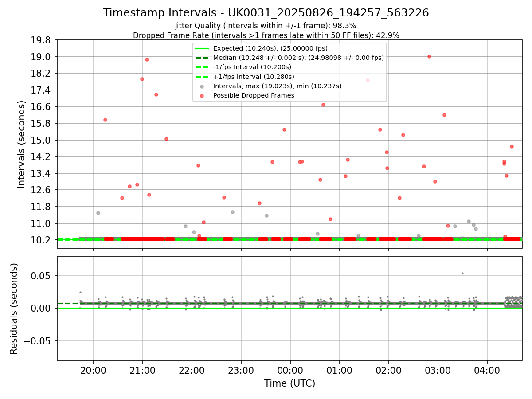Click the gray dot marker beside 'Intervals, max' legend entry
The height and width of the screenshot is (399, 532).
click(x=202, y=86)
